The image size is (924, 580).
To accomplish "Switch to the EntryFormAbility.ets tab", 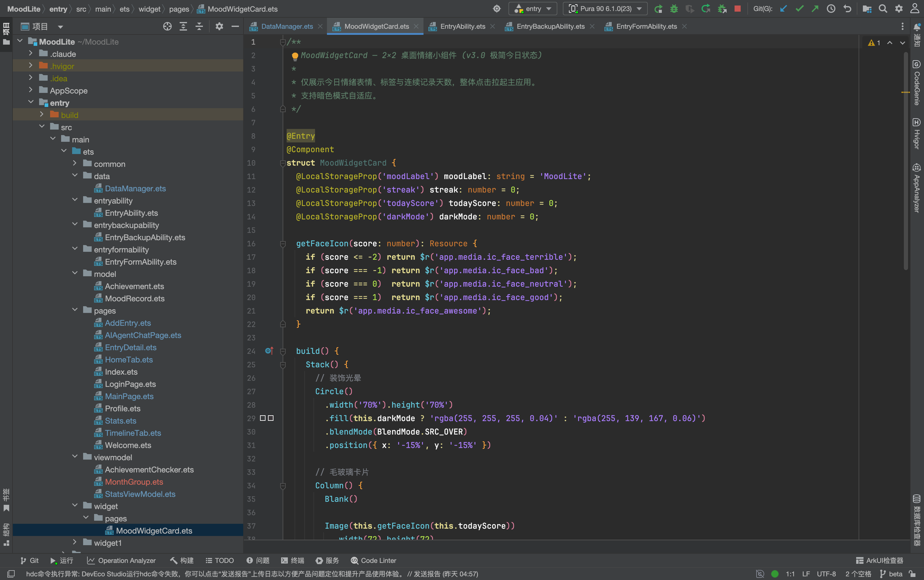I will point(646,27).
